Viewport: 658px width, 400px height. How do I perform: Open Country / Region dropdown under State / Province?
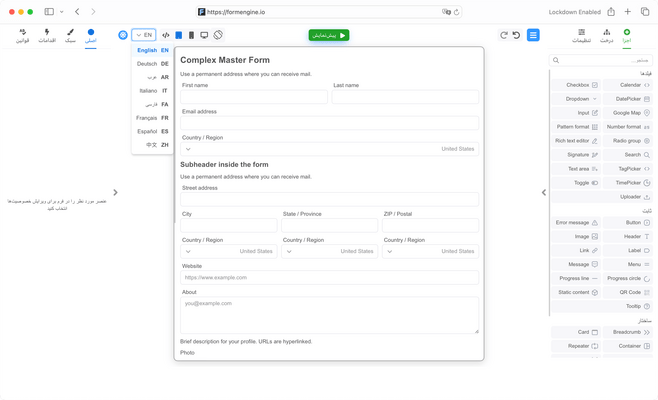(x=329, y=251)
